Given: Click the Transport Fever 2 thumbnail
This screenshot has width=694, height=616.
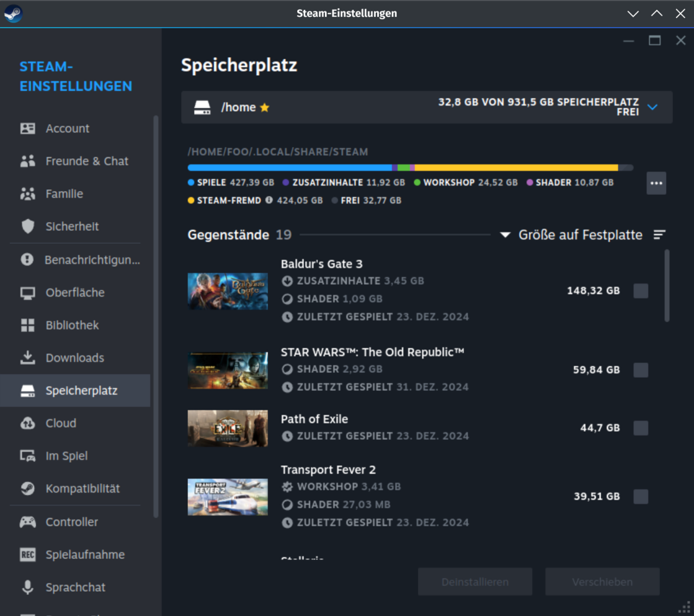Looking at the screenshot, I should 228,496.
